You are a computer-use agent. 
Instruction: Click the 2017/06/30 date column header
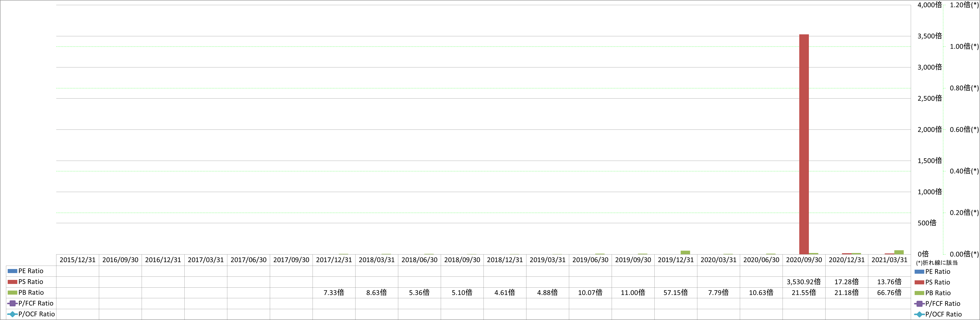pyautogui.click(x=248, y=260)
